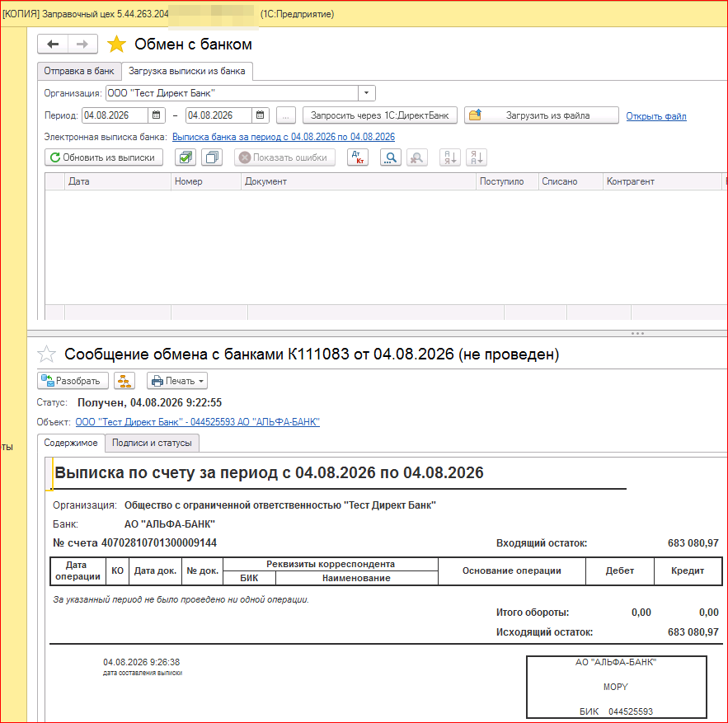Open calendar for period end date
The height and width of the screenshot is (723, 728).
pos(261,115)
